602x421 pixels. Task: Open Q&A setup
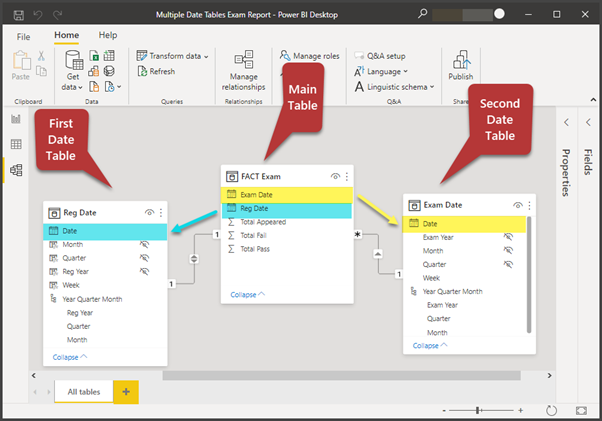(380, 56)
